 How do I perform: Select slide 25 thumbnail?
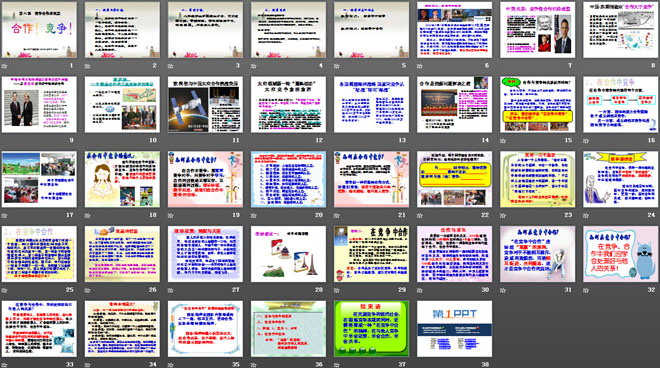(39, 254)
